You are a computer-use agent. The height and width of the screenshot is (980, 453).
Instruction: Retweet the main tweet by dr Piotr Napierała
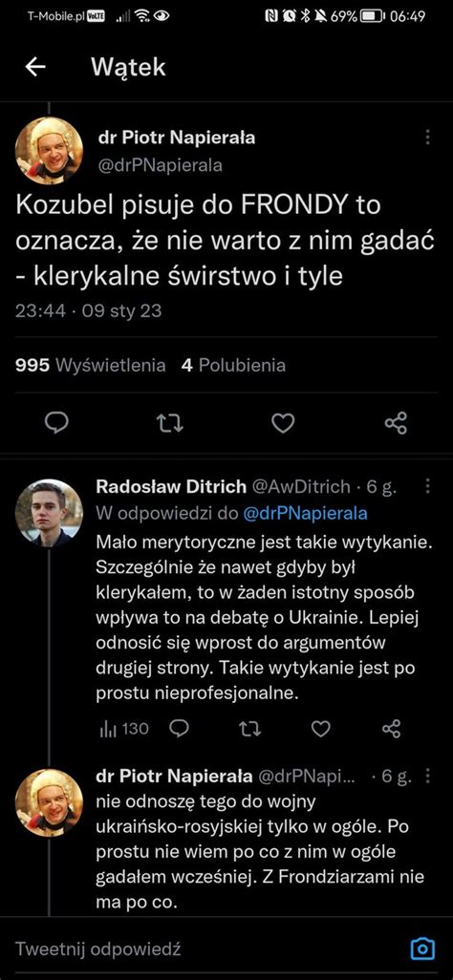[x=169, y=423]
